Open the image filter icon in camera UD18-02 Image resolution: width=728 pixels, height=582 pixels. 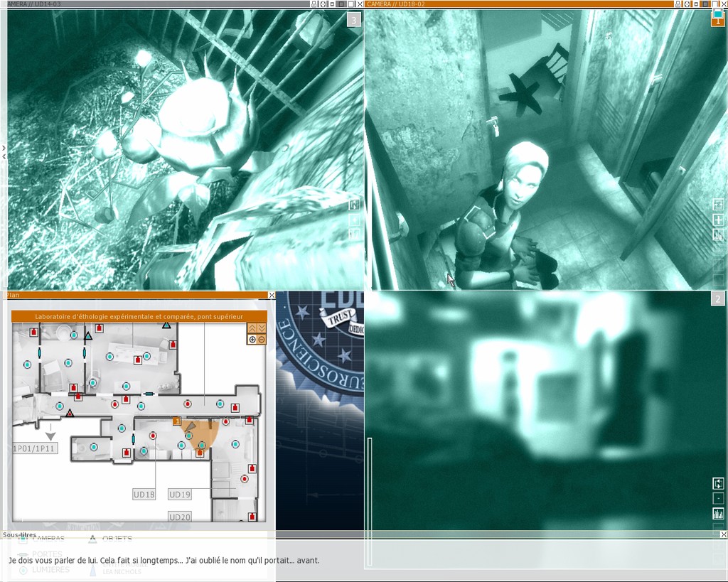pos(718,235)
